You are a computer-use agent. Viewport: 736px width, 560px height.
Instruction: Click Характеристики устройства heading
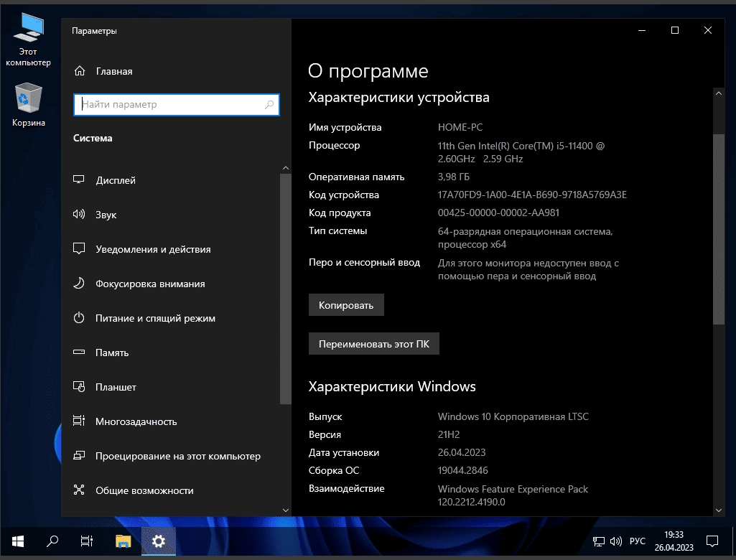coord(399,98)
